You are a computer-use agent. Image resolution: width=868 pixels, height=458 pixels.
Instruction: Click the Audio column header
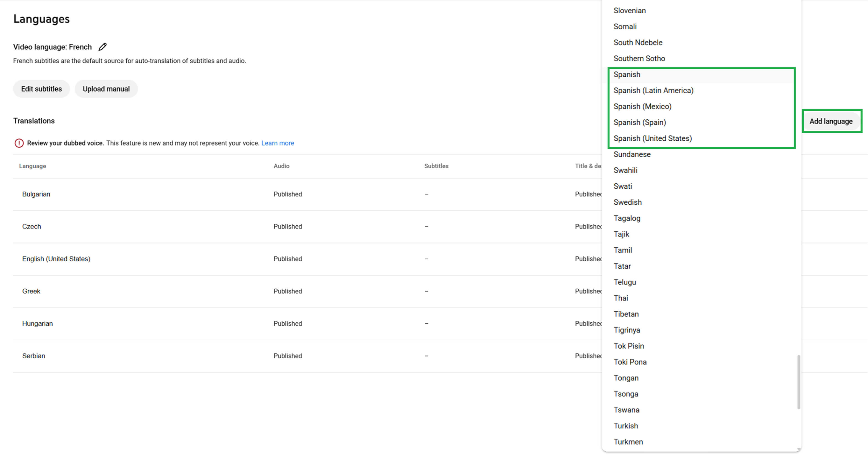tap(281, 166)
